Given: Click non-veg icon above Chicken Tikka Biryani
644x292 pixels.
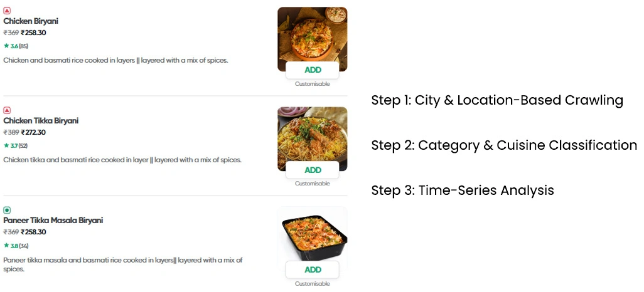Looking at the screenshot, I should 7,110.
